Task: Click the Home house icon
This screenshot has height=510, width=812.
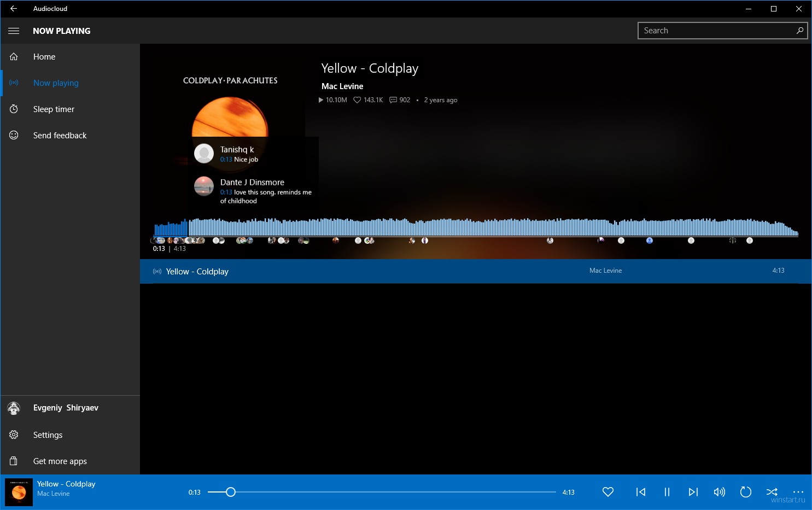Action: (x=14, y=57)
